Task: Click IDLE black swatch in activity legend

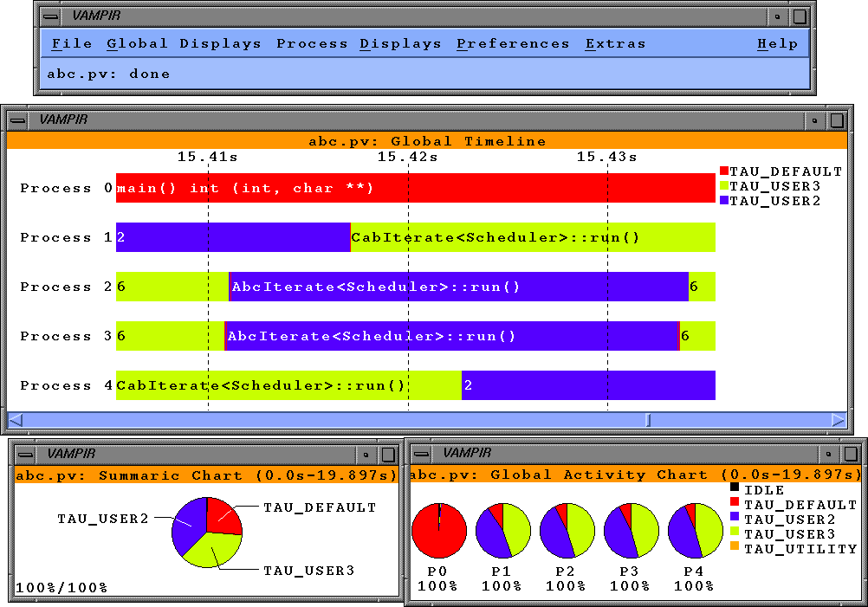Action: [x=735, y=488]
